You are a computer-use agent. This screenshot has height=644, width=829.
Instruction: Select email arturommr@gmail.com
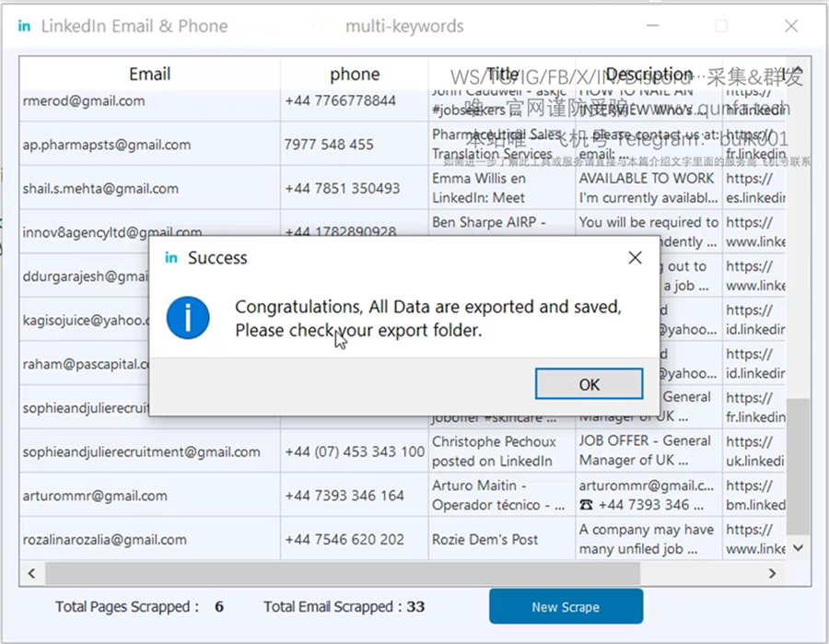[x=95, y=496]
